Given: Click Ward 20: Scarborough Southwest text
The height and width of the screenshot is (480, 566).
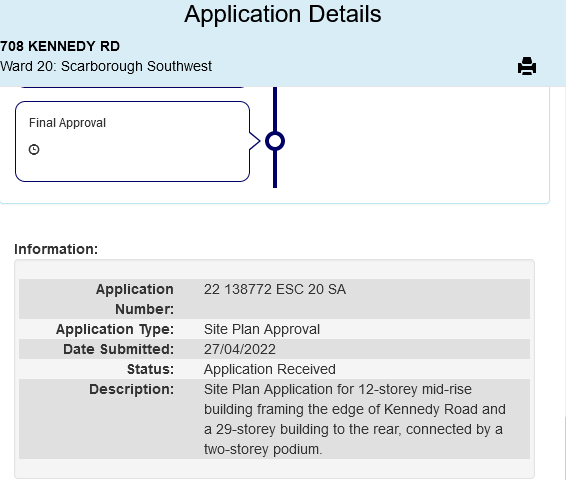Looking at the screenshot, I should coord(106,66).
